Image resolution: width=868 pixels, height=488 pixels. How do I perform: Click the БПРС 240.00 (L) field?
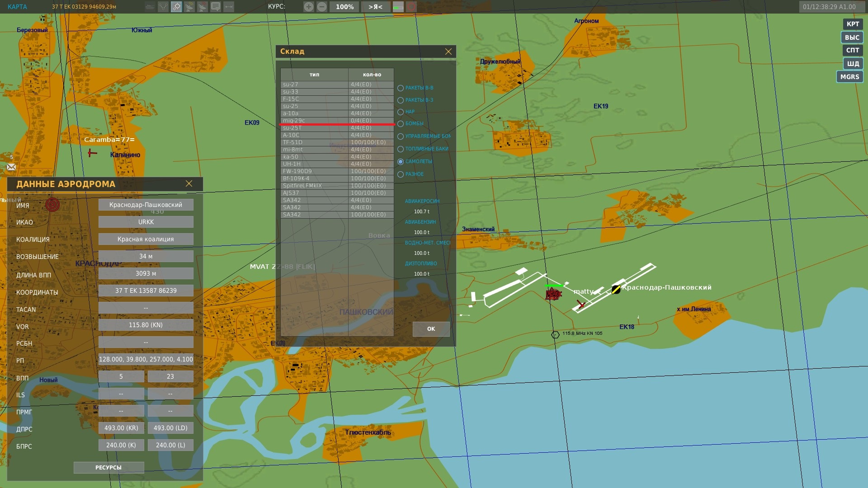tap(170, 445)
